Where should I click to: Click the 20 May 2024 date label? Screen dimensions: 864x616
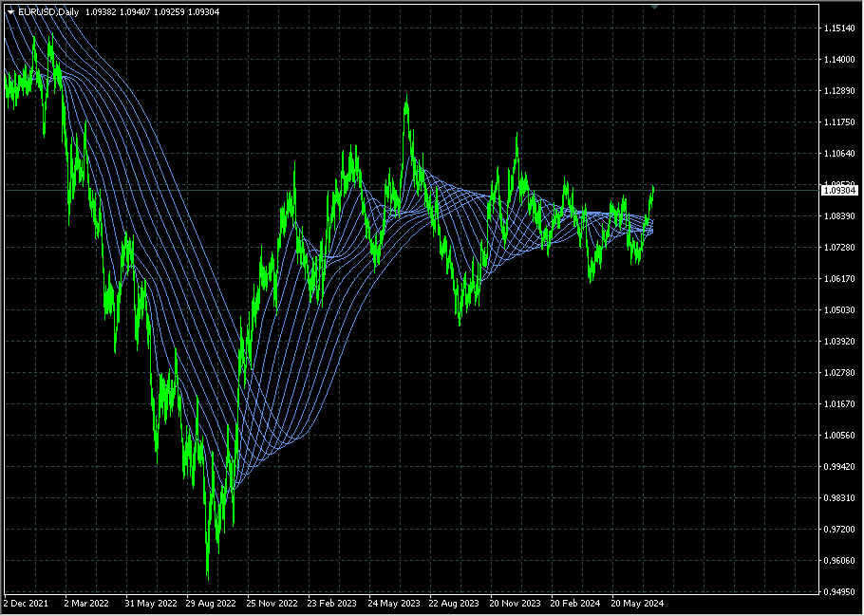pyautogui.click(x=637, y=604)
